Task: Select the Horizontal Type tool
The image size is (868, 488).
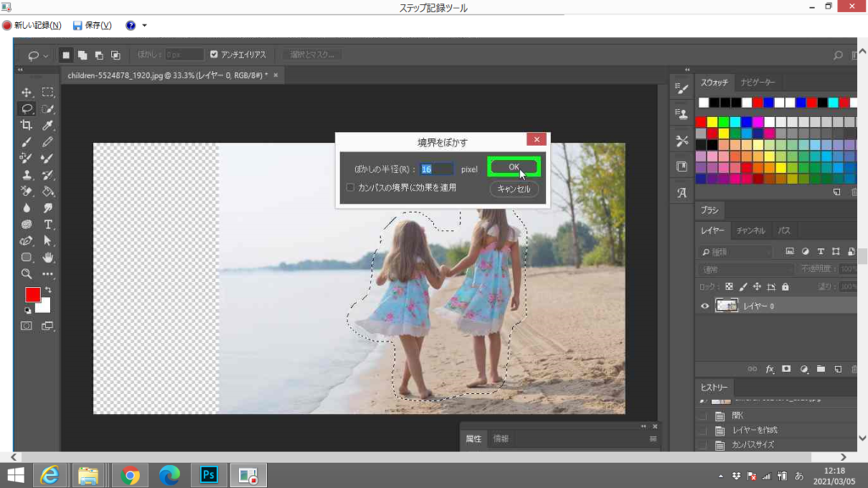Action: (48, 225)
